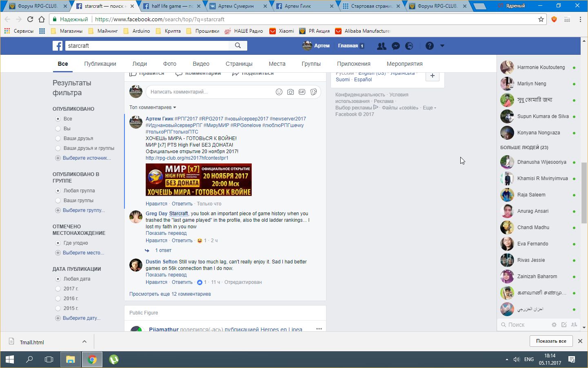Expand Выберите место option
Image resolution: width=588 pixels, height=368 pixels.
pyautogui.click(x=80, y=253)
